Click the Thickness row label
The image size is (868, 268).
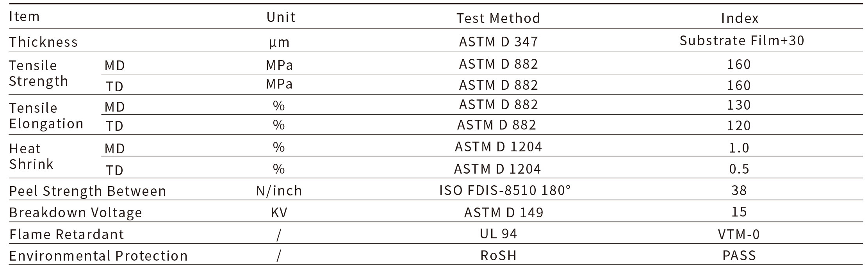click(x=43, y=42)
